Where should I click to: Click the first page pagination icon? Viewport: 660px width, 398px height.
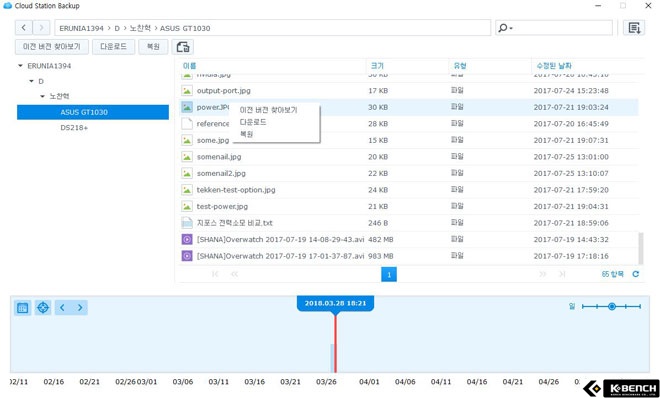coord(215,274)
